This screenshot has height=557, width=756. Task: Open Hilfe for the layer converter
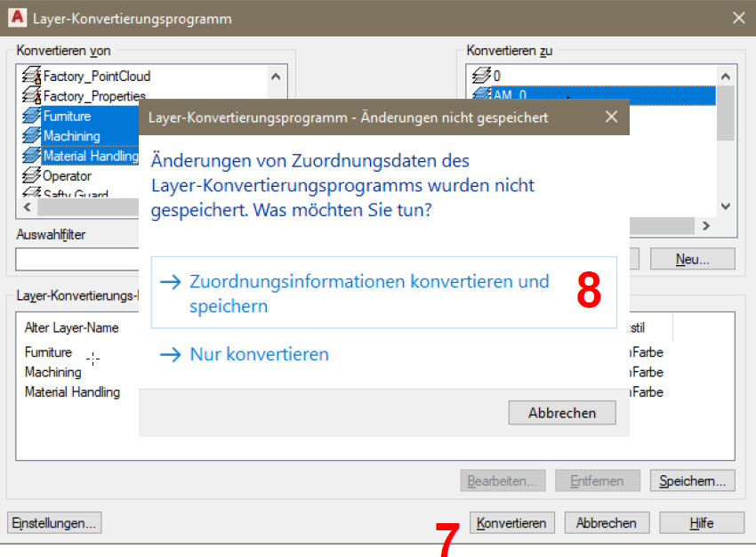(x=702, y=523)
